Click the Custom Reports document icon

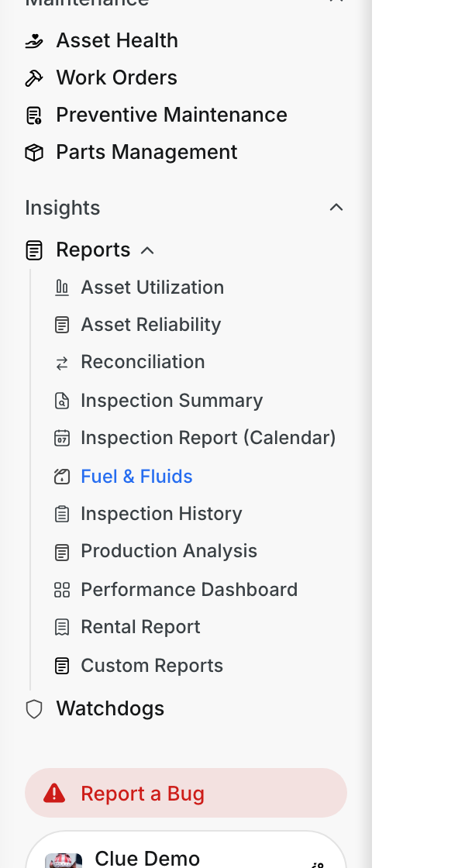[62, 666]
